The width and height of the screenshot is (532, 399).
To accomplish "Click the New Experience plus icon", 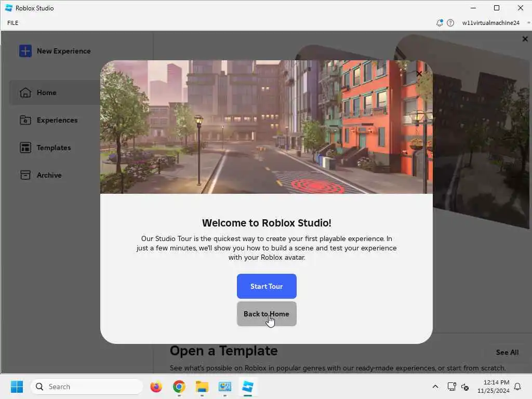I will click(x=25, y=51).
